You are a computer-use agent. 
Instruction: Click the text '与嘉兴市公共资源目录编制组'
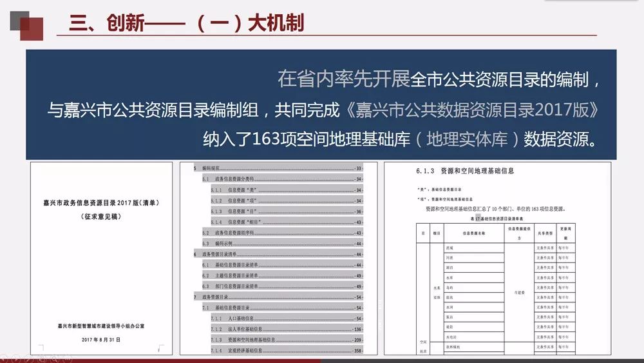153,110
